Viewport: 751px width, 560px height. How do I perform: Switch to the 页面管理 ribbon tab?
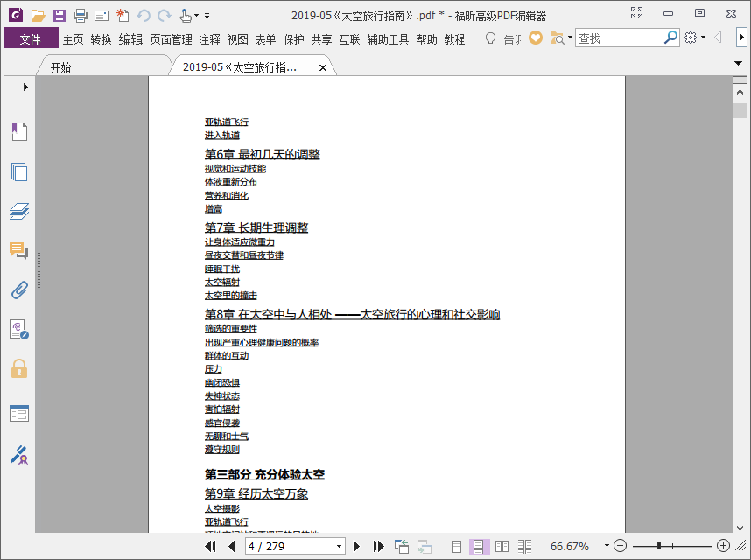click(x=171, y=39)
